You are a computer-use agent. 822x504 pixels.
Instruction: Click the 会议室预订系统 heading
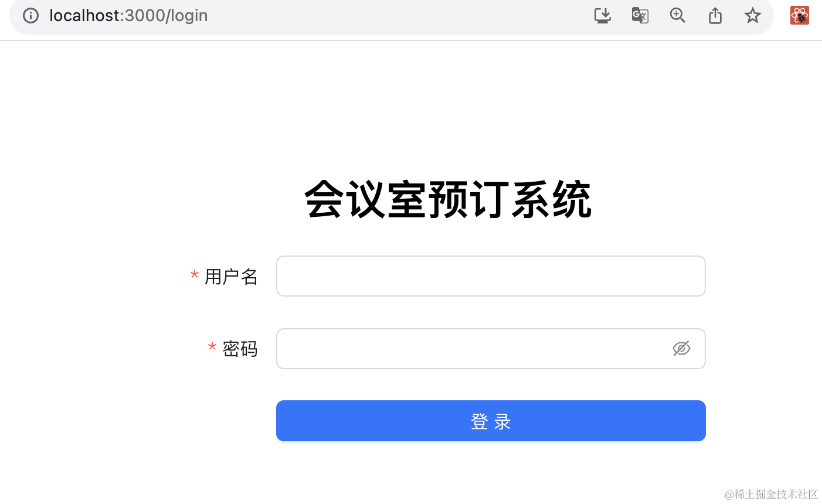pos(448,200)
